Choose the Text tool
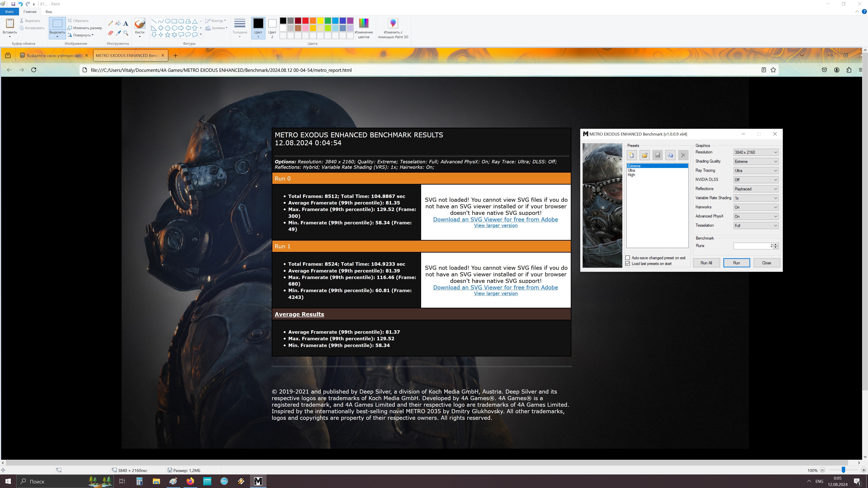Viewport: 868px width, 488px height. click(126, 23)
